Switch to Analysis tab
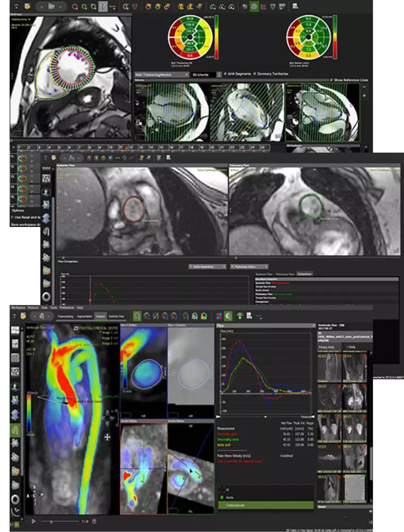Screen dimensions: 404x532 click(100, 316)
